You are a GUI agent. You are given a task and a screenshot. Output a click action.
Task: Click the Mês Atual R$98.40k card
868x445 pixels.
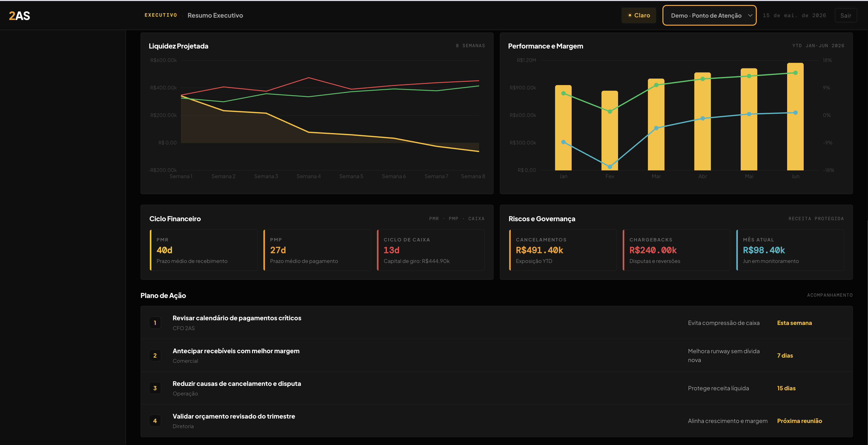click(790, 250)
